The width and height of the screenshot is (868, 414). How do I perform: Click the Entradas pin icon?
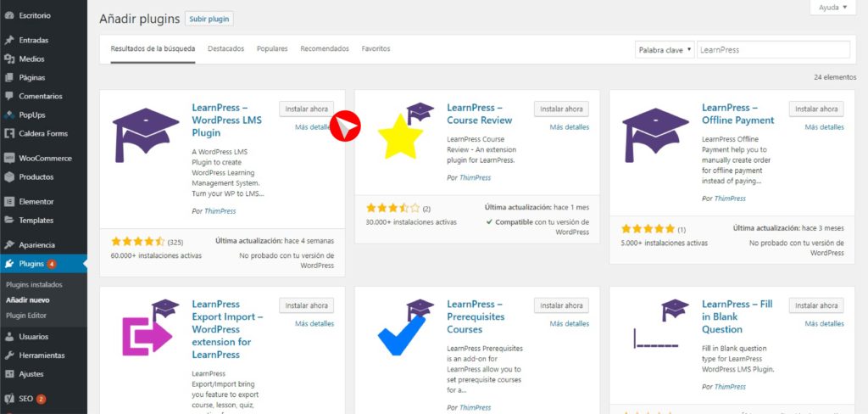(x=8, y=40)
